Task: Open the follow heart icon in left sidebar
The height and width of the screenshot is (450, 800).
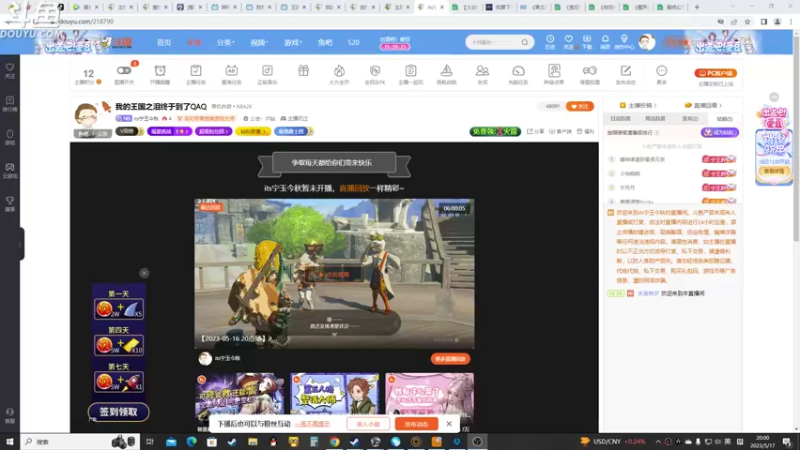Action: tap(10, 70)
